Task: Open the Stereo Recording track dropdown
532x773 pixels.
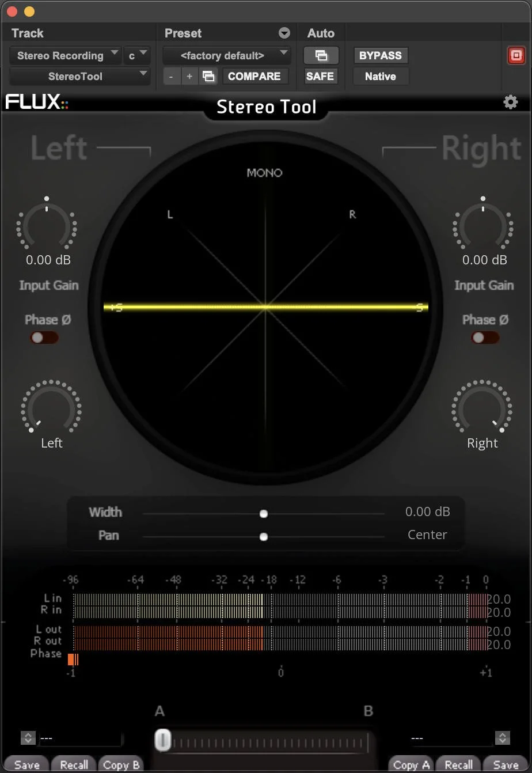Action: (x=65, y=55)
